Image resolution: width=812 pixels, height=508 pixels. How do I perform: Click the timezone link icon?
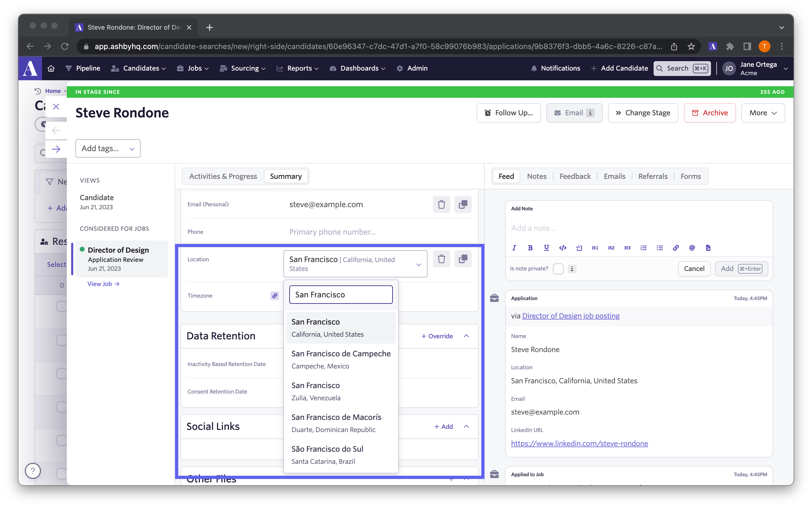pos(275,296)
